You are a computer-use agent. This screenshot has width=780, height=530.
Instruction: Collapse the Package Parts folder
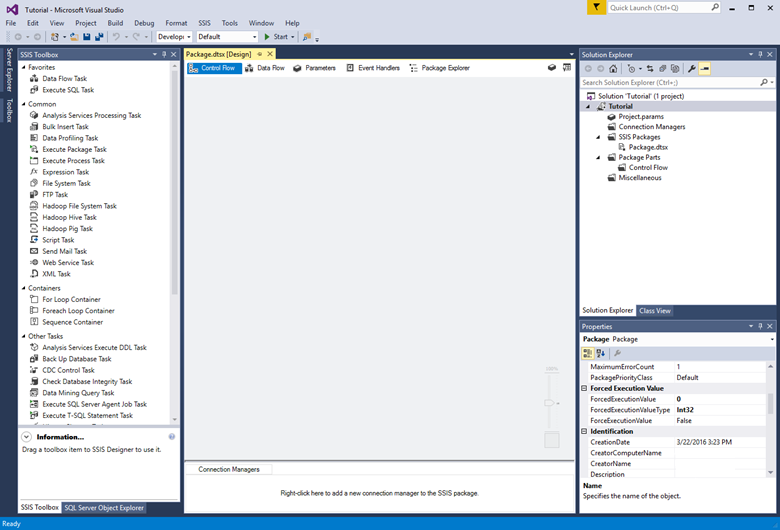[x=598, y=157]
